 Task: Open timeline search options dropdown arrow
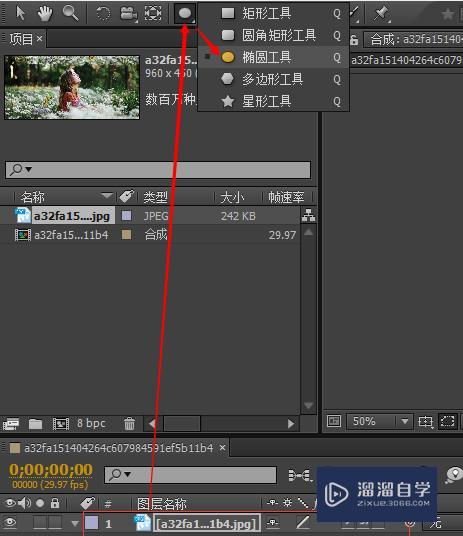click(128, 474)
